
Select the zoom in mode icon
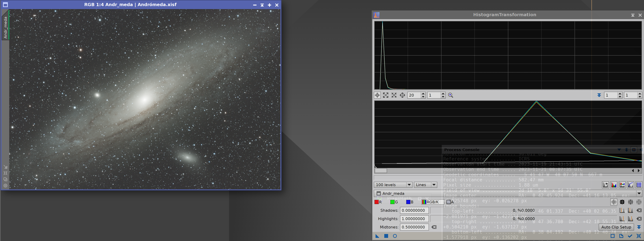pos(385,95)
